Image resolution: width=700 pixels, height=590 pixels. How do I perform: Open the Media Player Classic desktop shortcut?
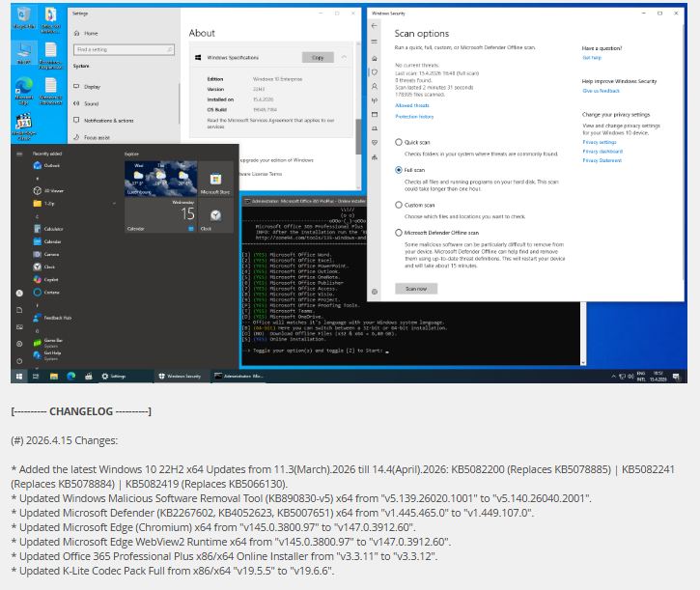[x=24, y=126]
